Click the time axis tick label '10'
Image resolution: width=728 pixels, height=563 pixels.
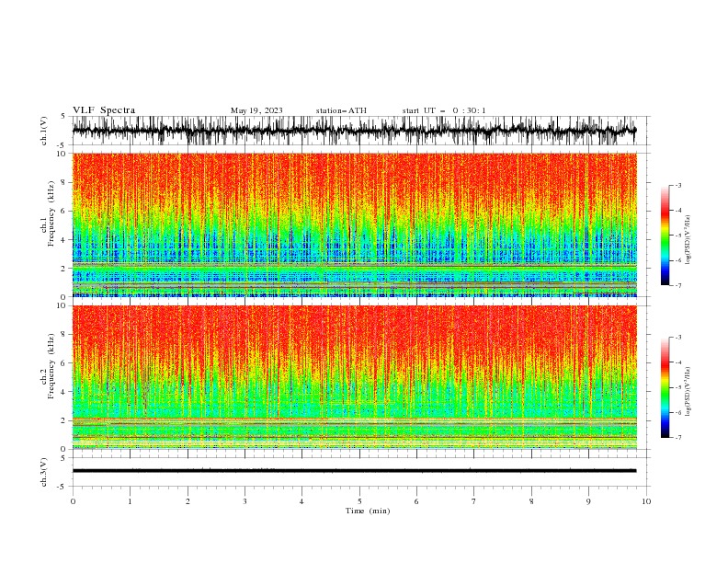point(646,501)
